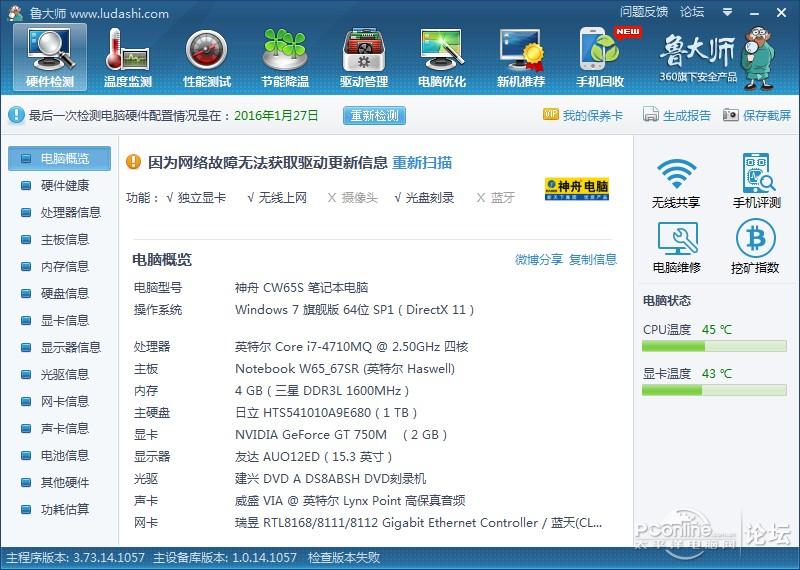Minimize the 鲁大师 window
The image size is (800, 570).
pyautogui.click(x=754, y=12)
